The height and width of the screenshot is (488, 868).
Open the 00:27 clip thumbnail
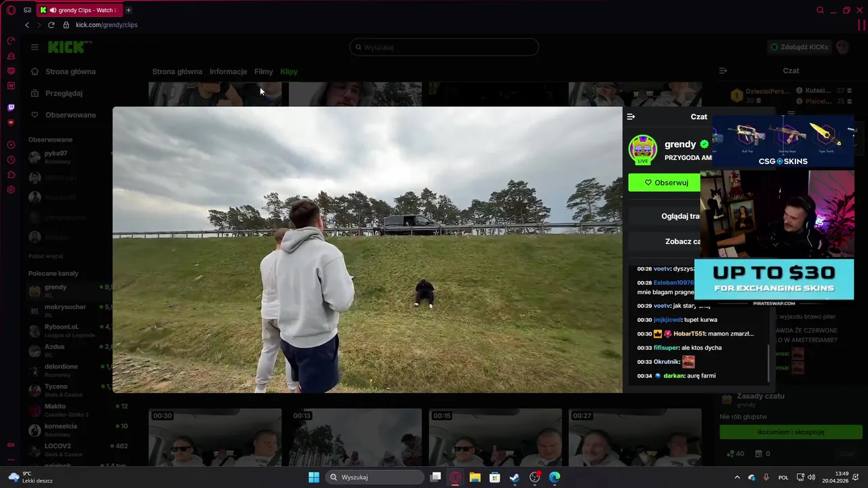point(635,437)
